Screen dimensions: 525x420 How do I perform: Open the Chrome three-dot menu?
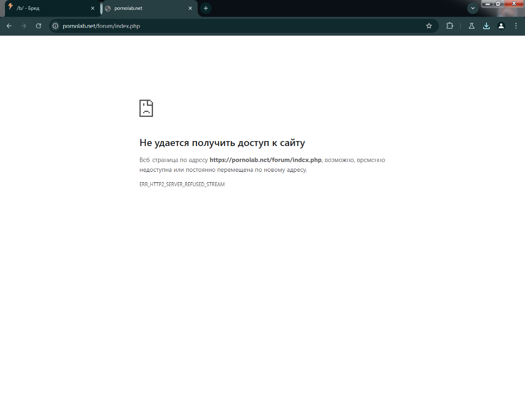point(516,26)
